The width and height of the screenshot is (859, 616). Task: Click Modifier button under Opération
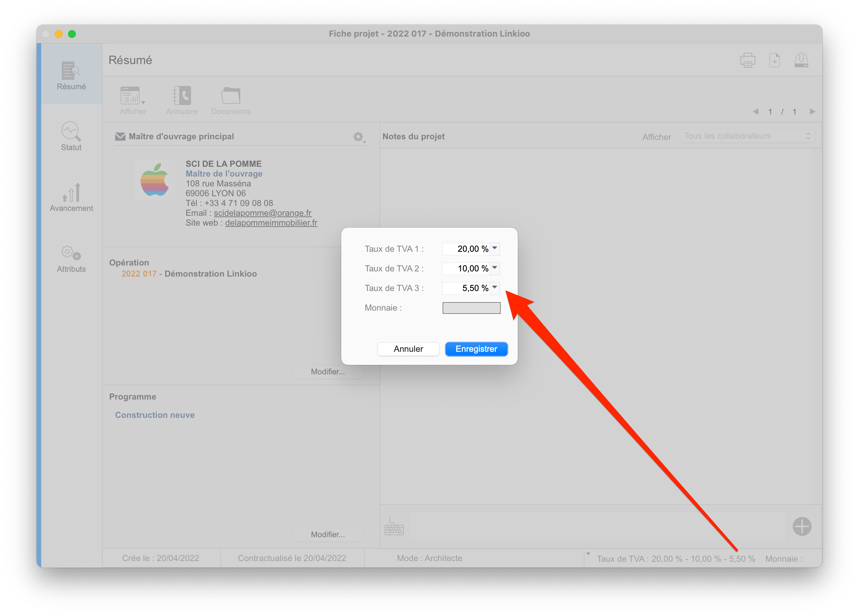pyautogui.click(x=328, y=372)
